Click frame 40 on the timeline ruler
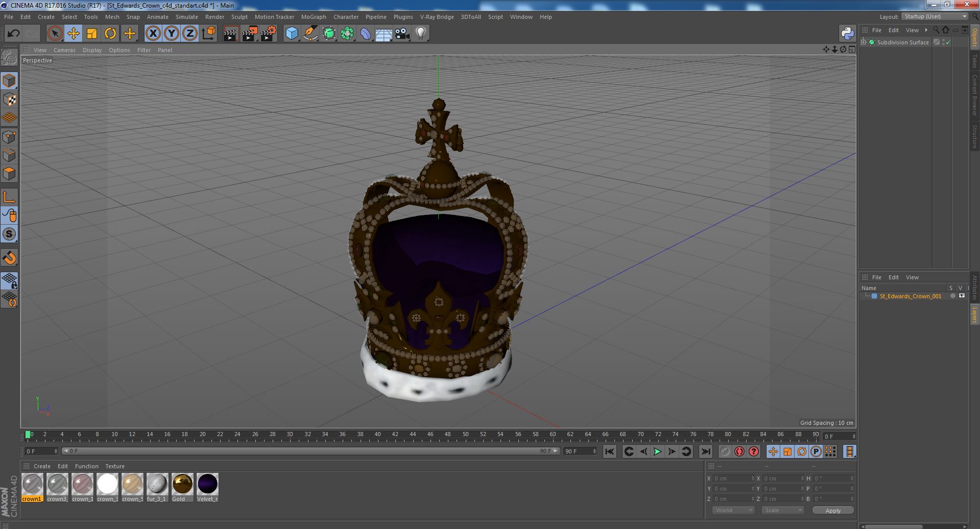This screenshot has height=529, width=980. tap(377, 435)
